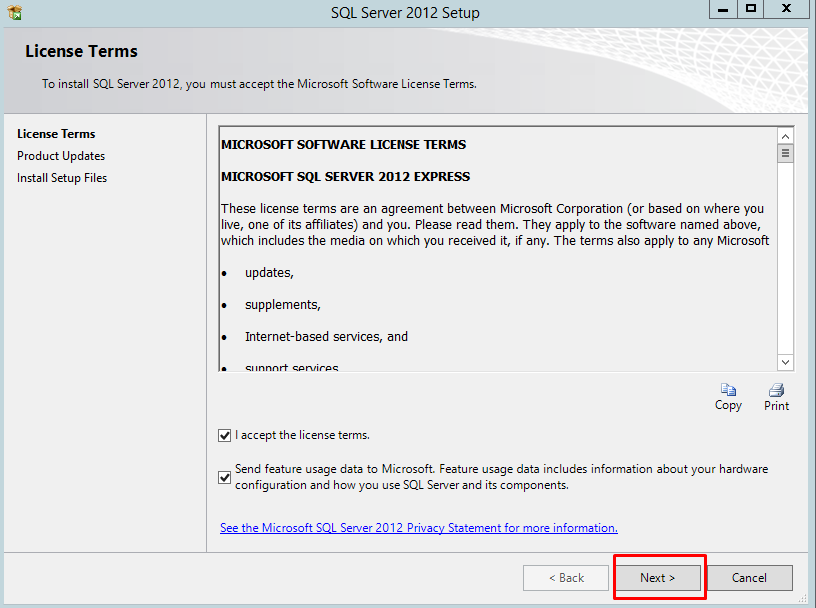Click the license text scroll up arrow
Image resolution: width=816 pixels, height=608 pixels.
click(785, 136)
